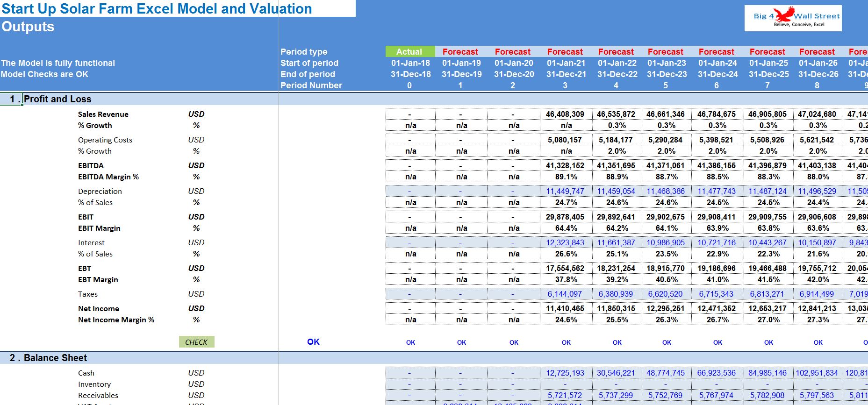Click the Receivables row label
The height and width of the screenshot is (405, 868).
(98, 395)
